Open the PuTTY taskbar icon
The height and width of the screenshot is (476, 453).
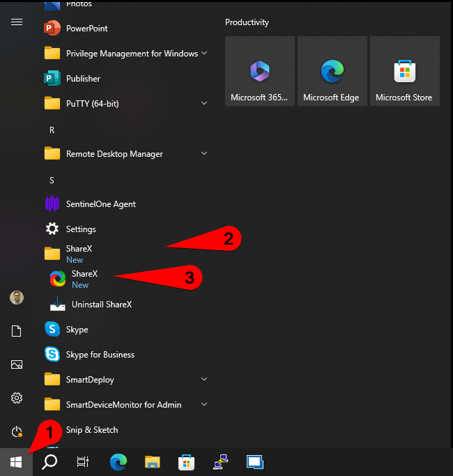click(221, 462)
